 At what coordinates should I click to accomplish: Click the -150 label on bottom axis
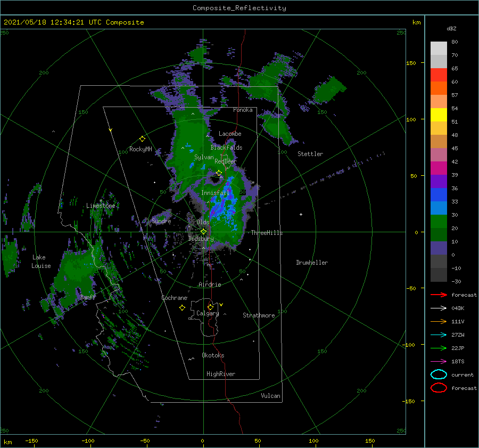[31, 441]
